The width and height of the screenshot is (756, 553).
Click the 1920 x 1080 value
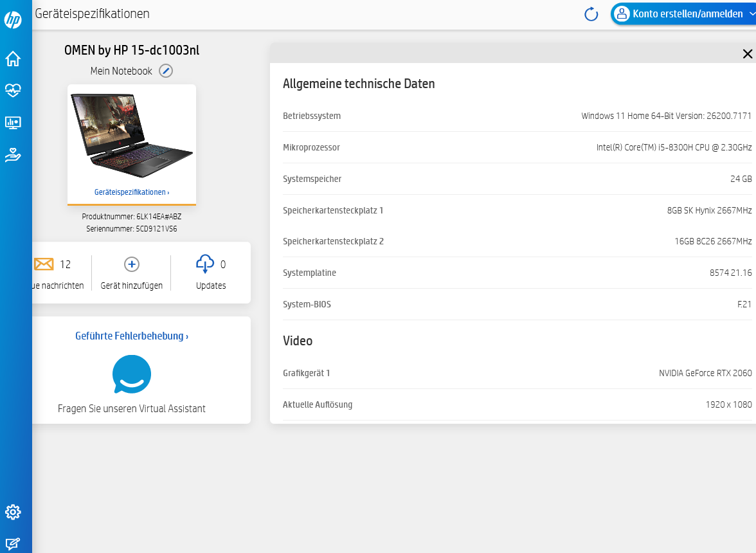click(x=728, y=404)
